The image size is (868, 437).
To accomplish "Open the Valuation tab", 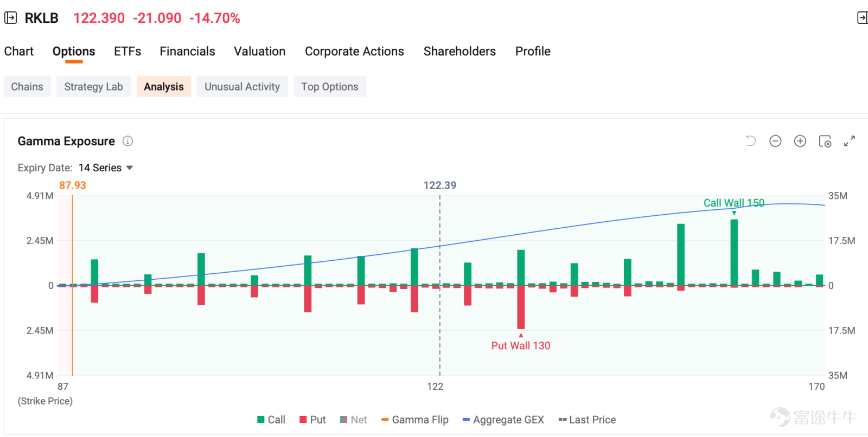I will (260, 52).
